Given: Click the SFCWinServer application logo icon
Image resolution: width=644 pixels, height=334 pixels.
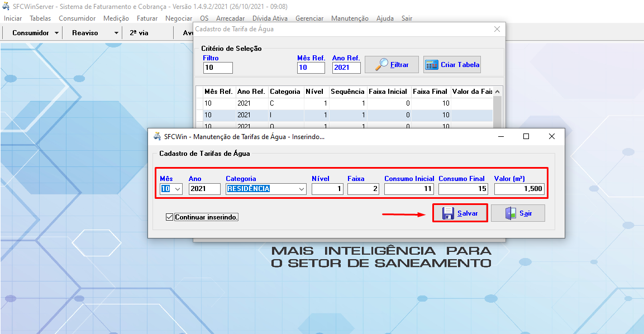Looking at the screenshot, I should [x=6, y=6].
